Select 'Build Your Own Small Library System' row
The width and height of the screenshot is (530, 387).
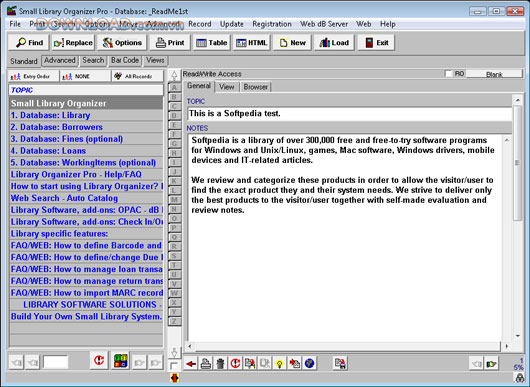86,316
